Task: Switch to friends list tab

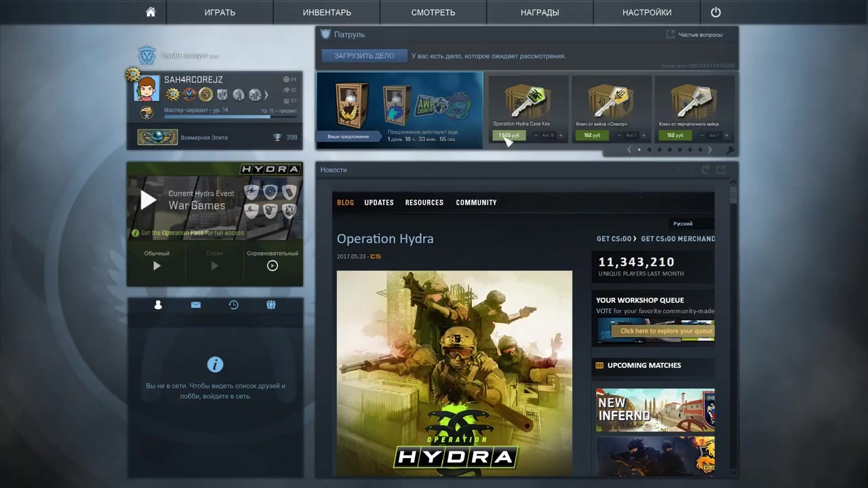Action: point(158,305)
